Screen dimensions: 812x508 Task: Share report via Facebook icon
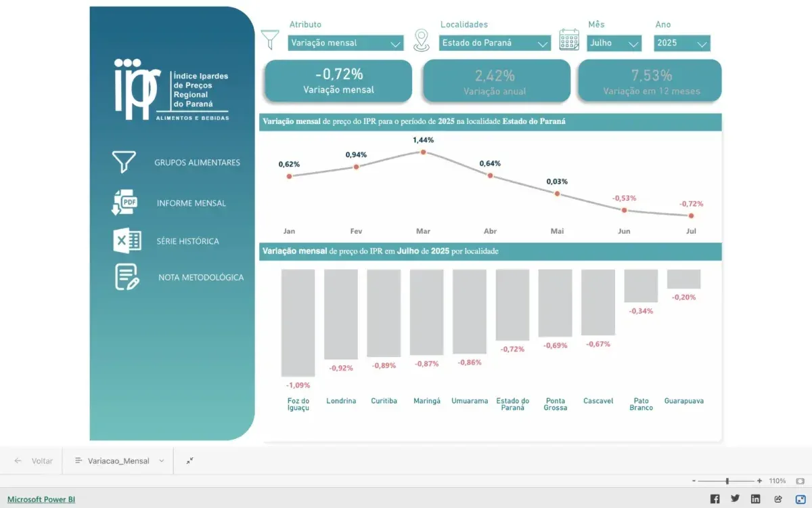[715, 499]
